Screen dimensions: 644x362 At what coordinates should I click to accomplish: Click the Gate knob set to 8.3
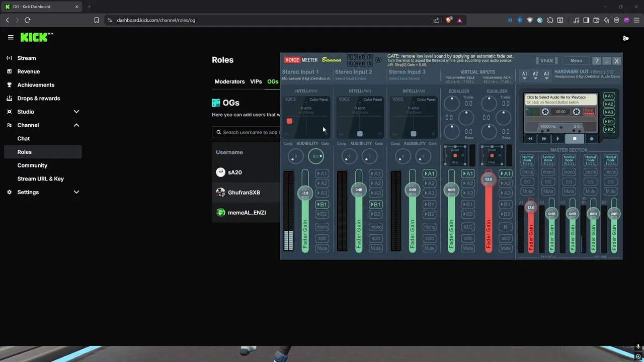(316, 156)
